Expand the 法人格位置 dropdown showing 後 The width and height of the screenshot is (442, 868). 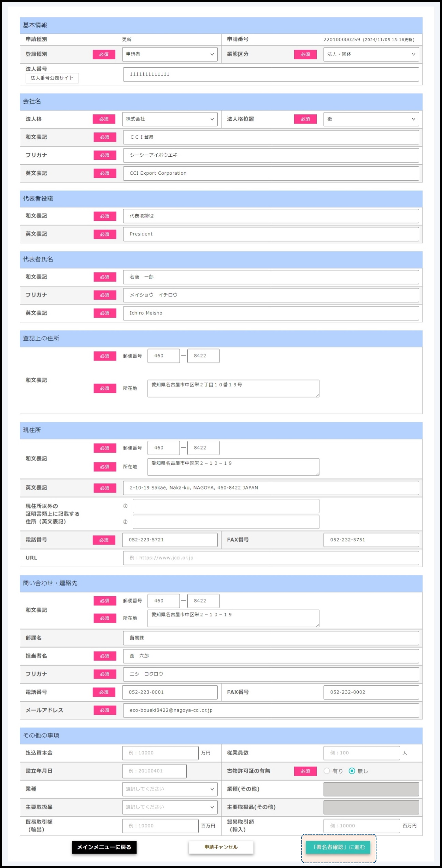(x=371, y=119)
